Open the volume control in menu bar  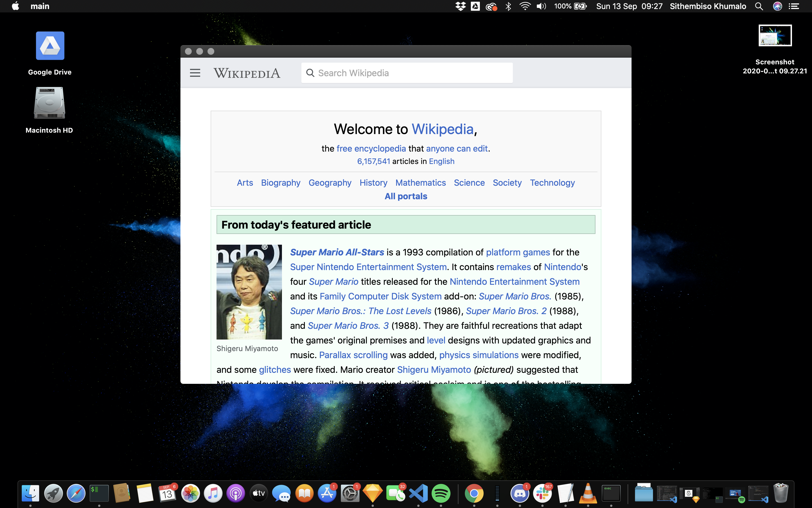[x=541, y=6]
